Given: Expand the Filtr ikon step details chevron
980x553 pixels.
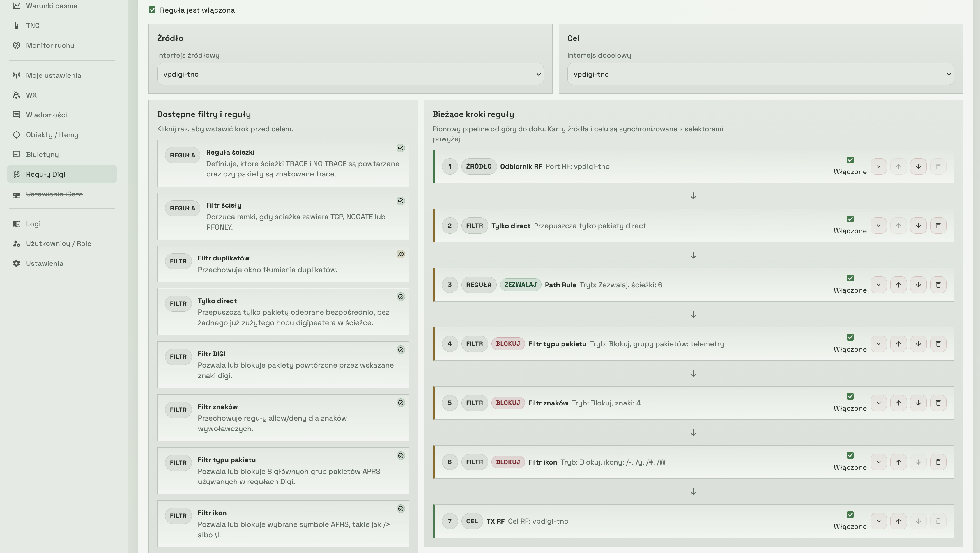Looking at the screenshot, I should tap(878, 462).
